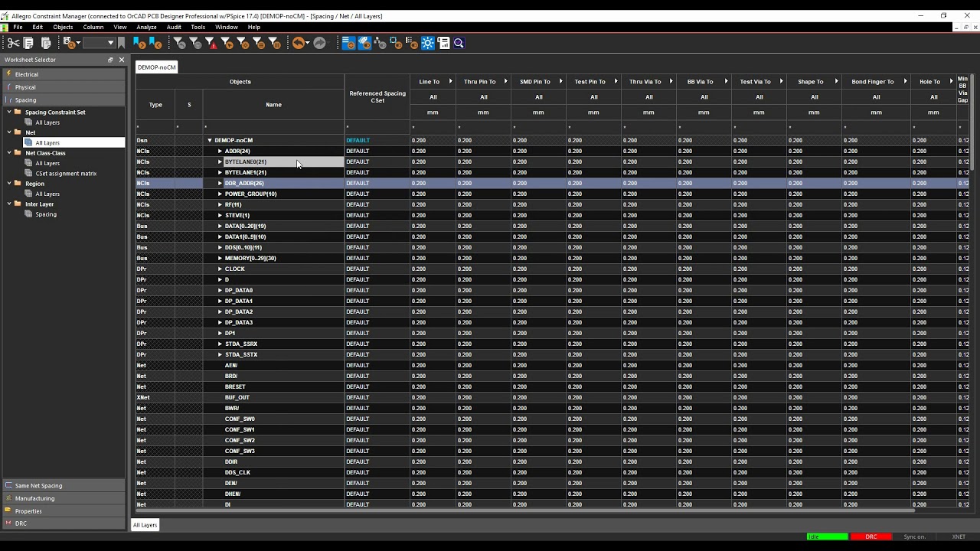Open the File menu
Image resolution: width=980 pixels, height=551 pixels.
[18, 27]
